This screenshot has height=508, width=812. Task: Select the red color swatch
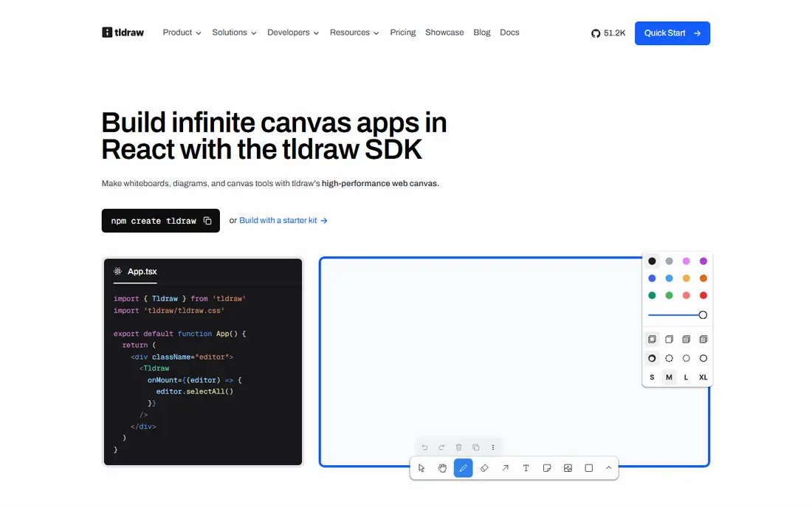[x=703, y=295]
